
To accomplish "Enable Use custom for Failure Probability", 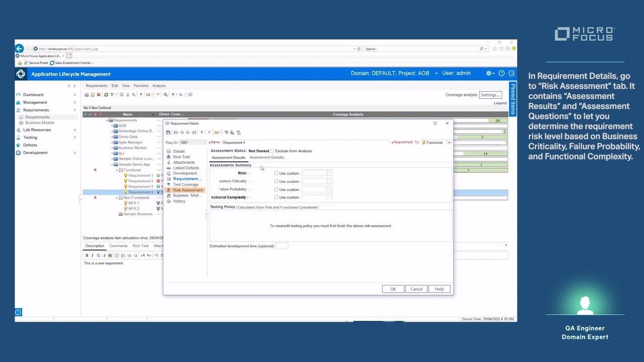I will point(276,190).
